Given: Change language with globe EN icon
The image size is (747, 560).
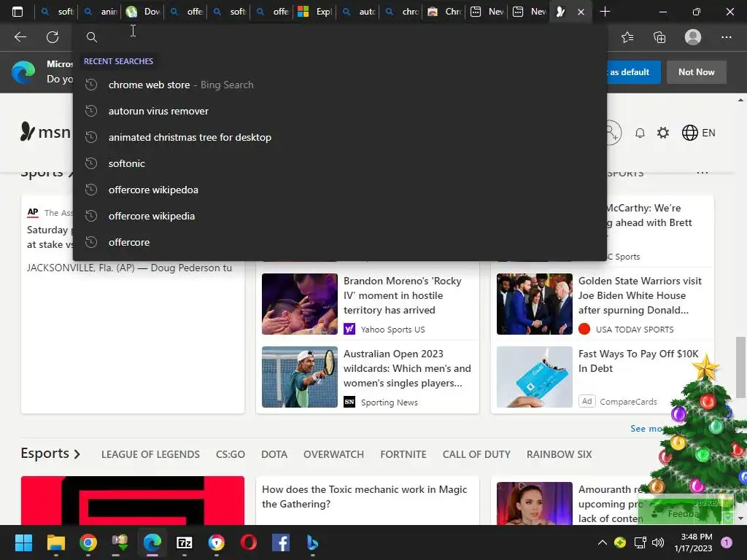Looking at the screenshot, I should click(x=698, y=133).
